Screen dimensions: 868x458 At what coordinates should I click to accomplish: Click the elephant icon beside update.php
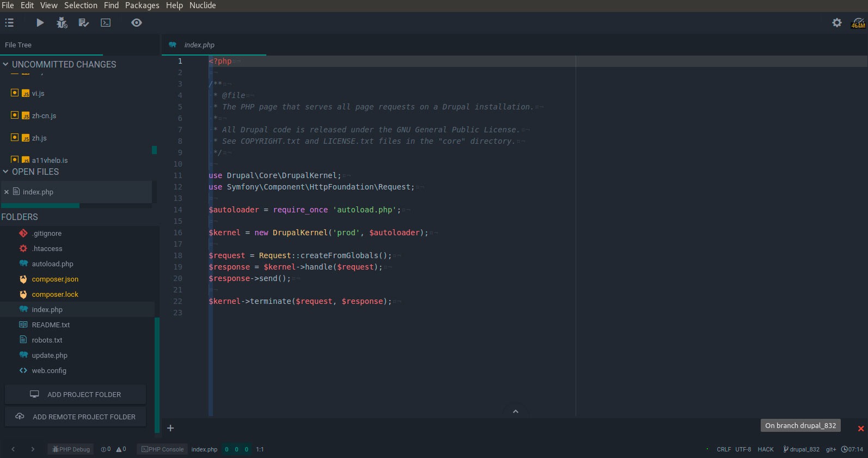pos(23,355)
